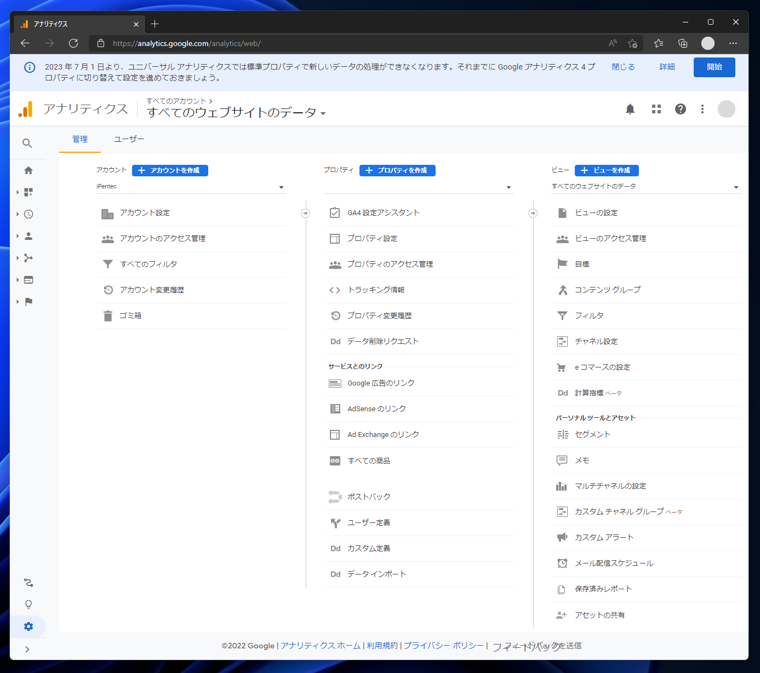Click 開始 button in banner
760x673 pixels.
[714, 67]
